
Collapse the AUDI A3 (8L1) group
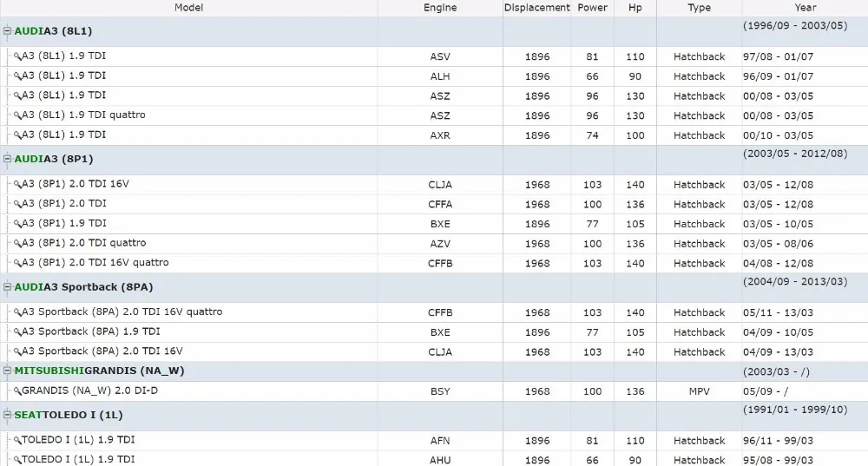[x=7, y=31]
